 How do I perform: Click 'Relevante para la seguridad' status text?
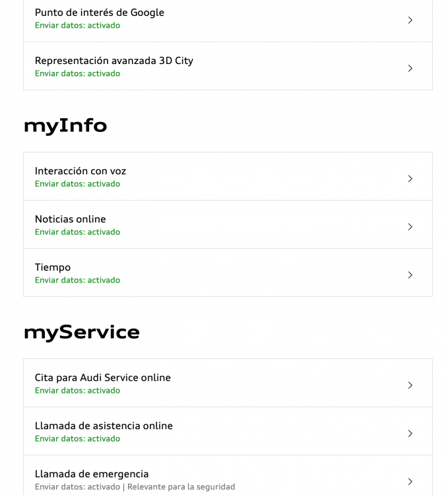click(181, 487)
